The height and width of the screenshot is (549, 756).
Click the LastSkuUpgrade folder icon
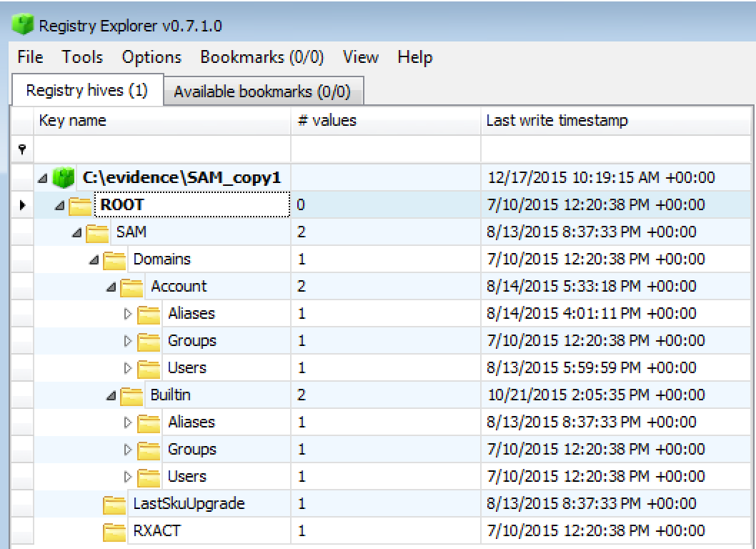[x=115, y=505]
